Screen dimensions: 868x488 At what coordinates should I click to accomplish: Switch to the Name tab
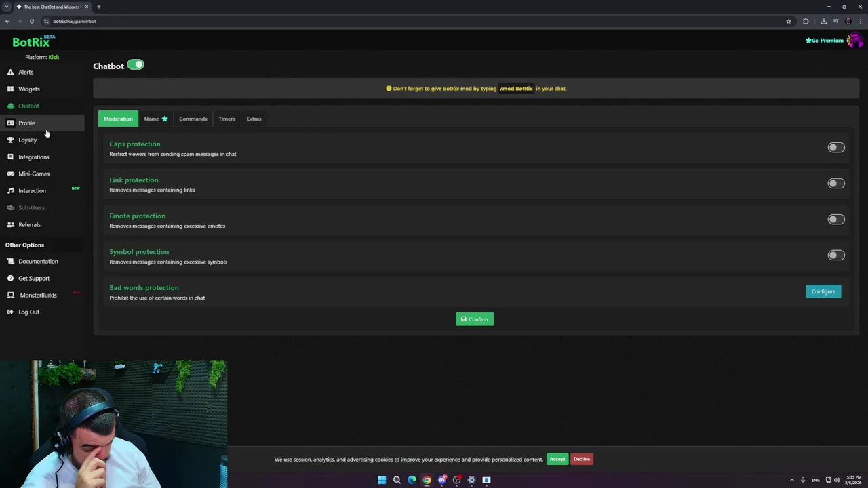point(155,119)
